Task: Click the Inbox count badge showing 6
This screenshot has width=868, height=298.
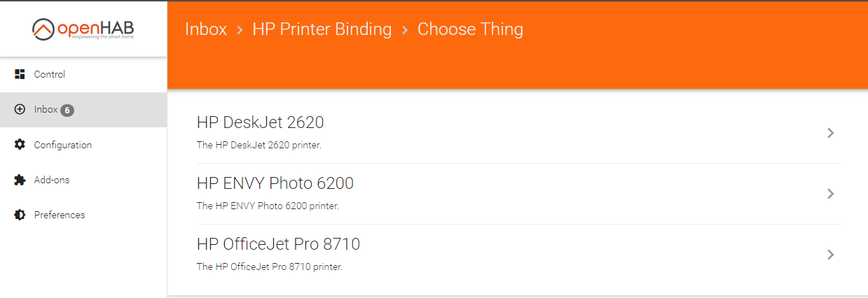Action: 67,110
